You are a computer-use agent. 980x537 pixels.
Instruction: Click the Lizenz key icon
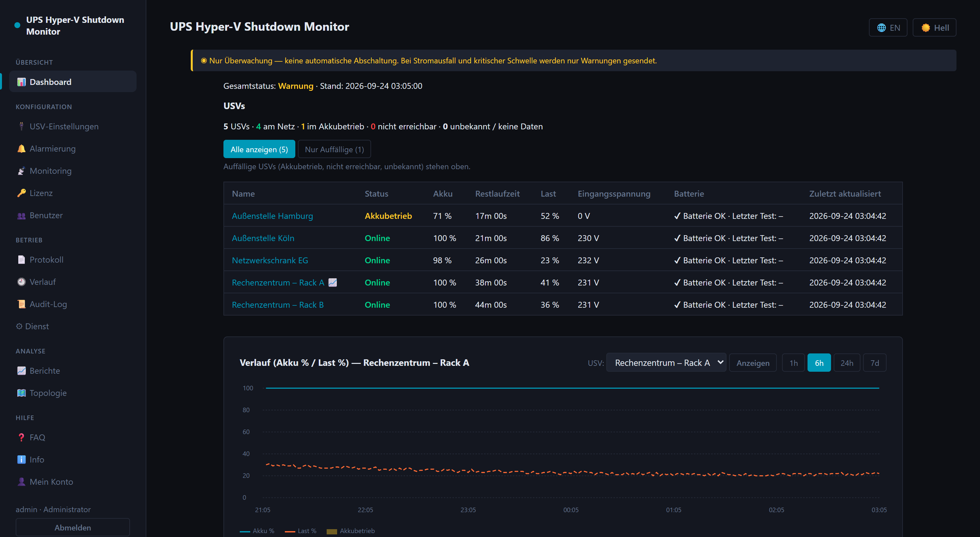21,193
